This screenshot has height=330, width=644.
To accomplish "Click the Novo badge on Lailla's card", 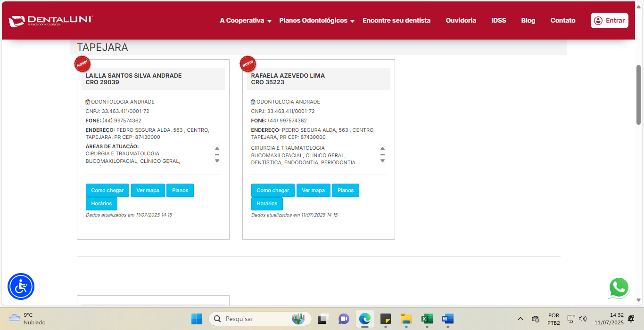I will point(82,64).
